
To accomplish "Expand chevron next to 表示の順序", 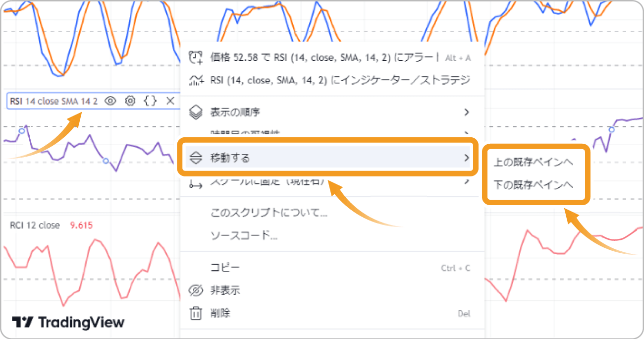I will tap(466, 113).
